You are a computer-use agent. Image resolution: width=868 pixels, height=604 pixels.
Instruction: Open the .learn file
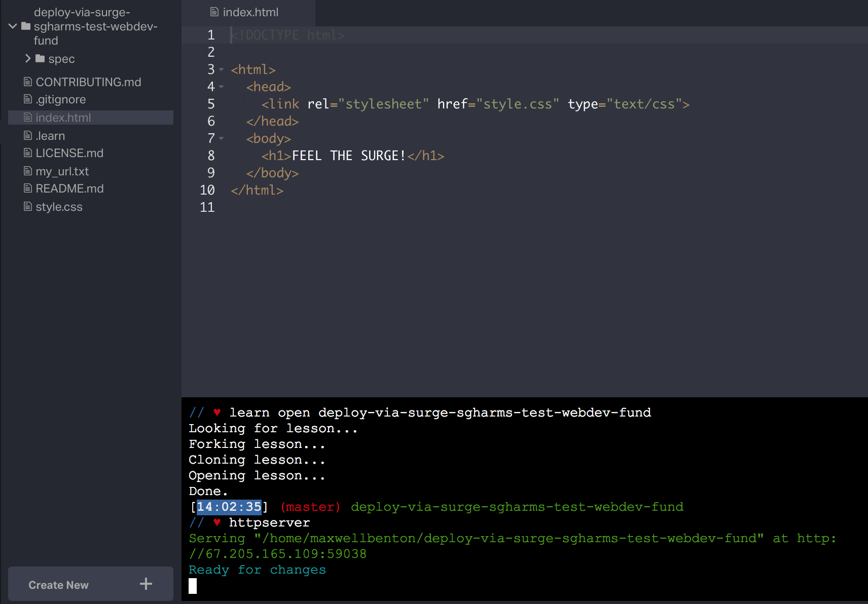[50, 136]
